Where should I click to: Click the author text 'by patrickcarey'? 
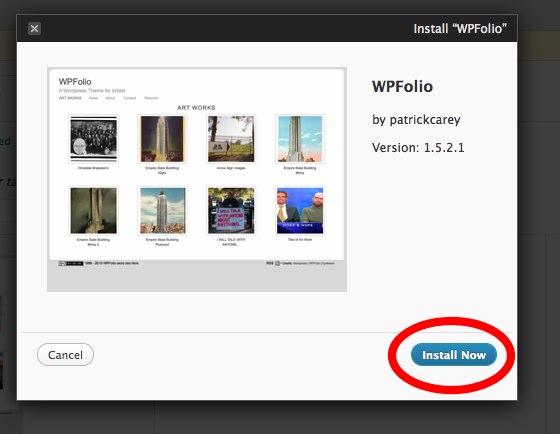click(x=416, y=120)
